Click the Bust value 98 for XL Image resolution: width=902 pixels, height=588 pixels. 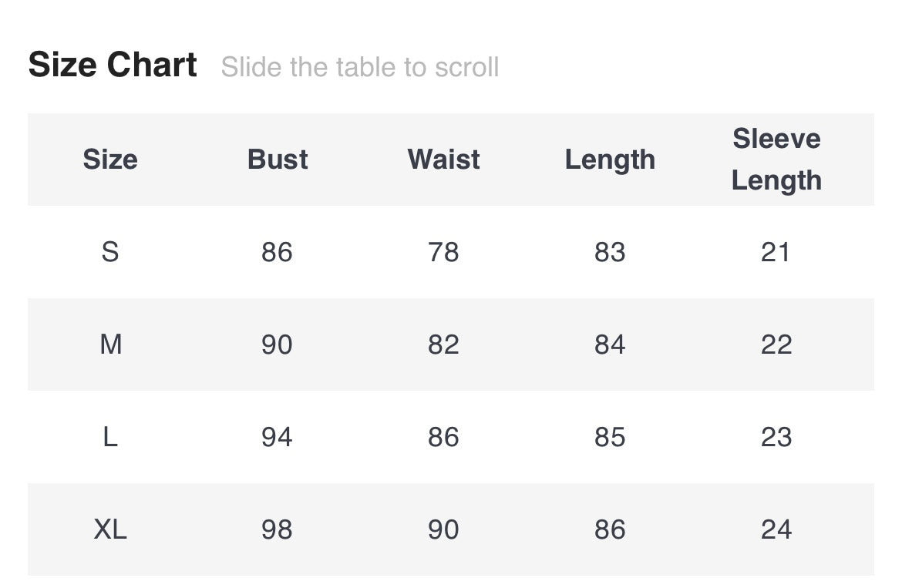(x=277, y=529)
